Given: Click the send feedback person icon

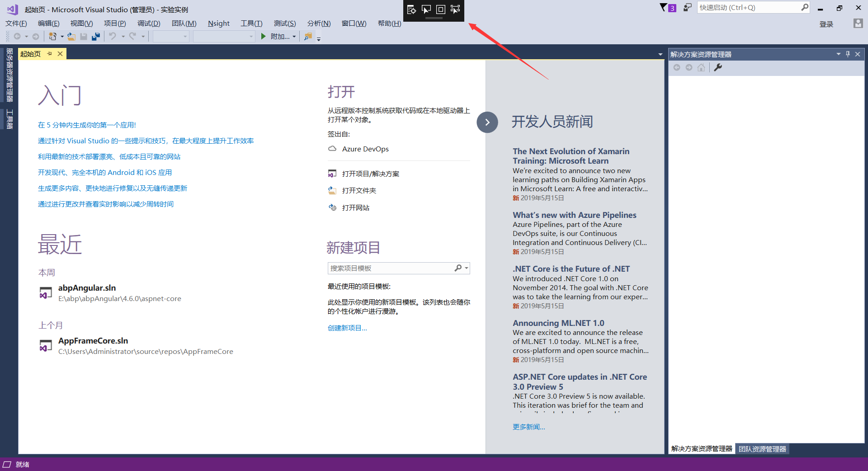Looking at the screenshot, I should 687,7.
